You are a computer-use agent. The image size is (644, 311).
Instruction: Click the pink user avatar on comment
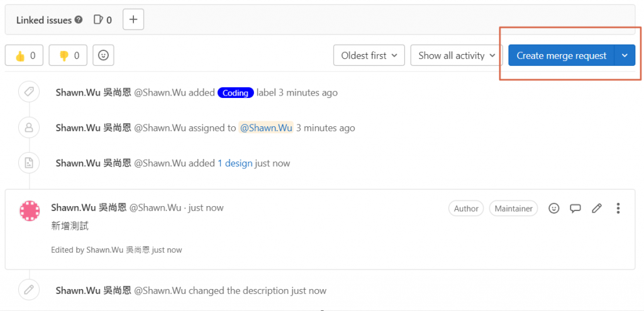tap(30, 211)
